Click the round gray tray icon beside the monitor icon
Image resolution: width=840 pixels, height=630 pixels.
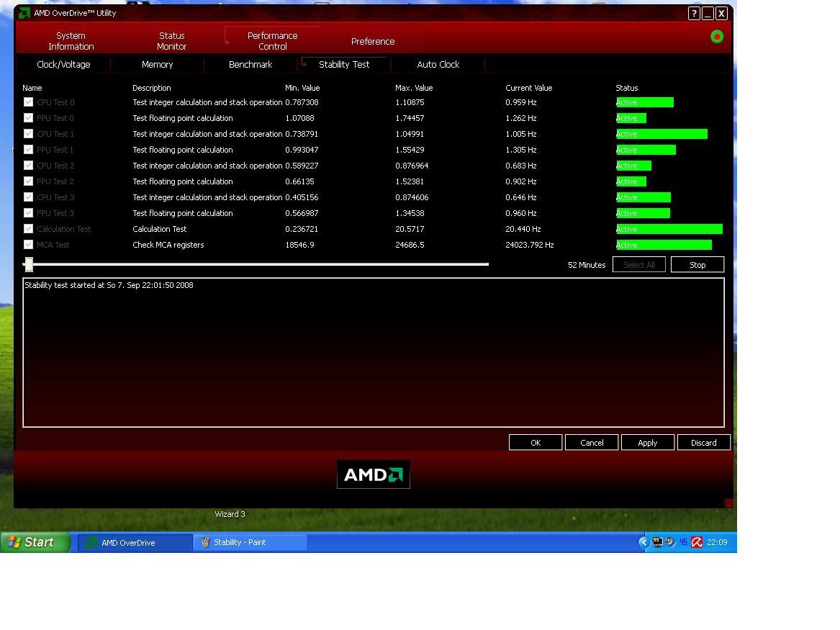point(670,542)
